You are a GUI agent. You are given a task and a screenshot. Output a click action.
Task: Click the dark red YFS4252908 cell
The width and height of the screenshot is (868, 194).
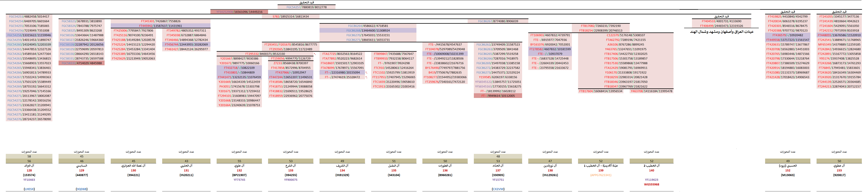(x=239, y=12)
